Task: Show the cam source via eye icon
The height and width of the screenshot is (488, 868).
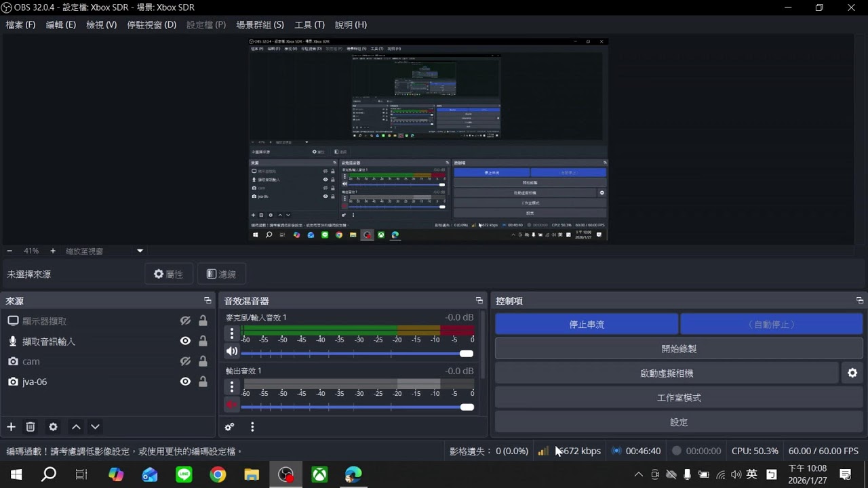Action: click(x=185, y=362)
